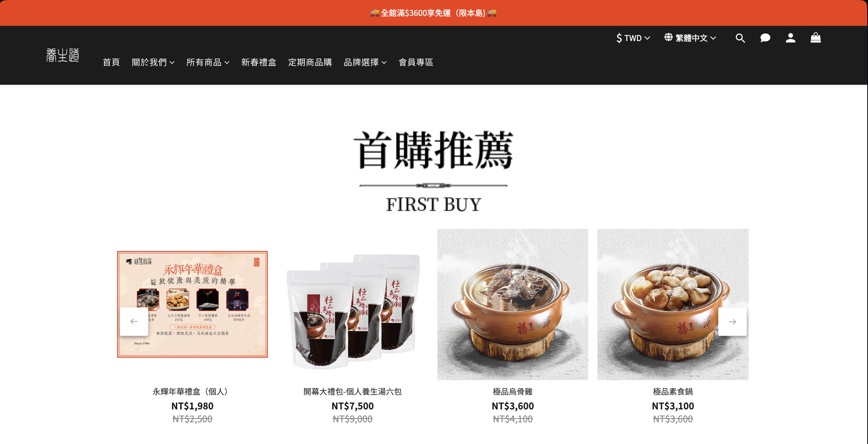Select the 極品素食鍋 product image
This screenshot has height=444, width=868.
pos(673,304)
